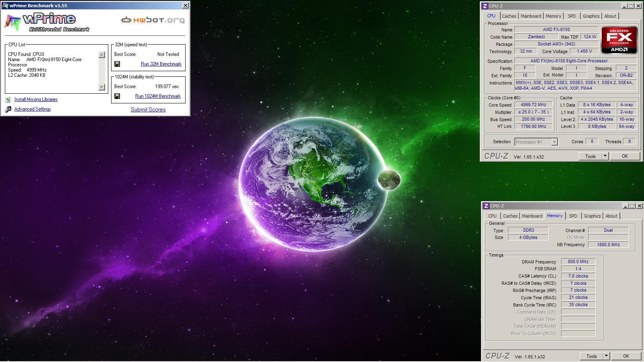This screenshot has height=362, width=644.
Task: Click the save icon beside Run 32M Benchmark
Action: (x=117, y=64)
